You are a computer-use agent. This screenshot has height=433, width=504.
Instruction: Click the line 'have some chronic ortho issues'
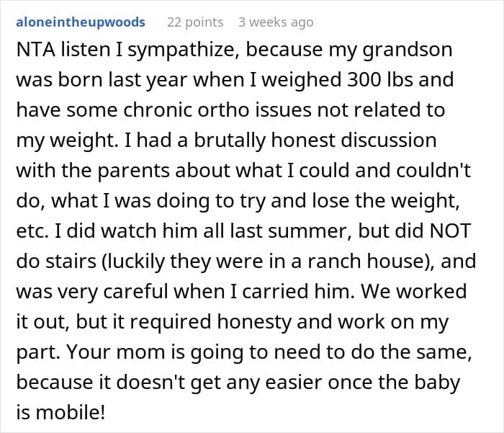click(231, 110)
